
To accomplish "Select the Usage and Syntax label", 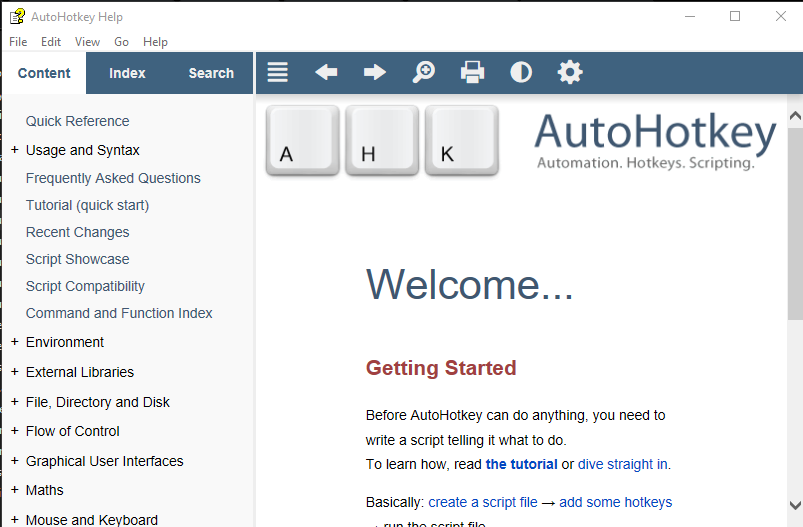I will click(x=82, y=150).
